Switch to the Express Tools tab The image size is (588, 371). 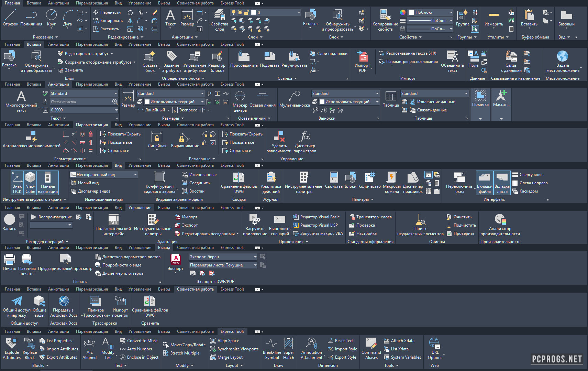[232, 331]
